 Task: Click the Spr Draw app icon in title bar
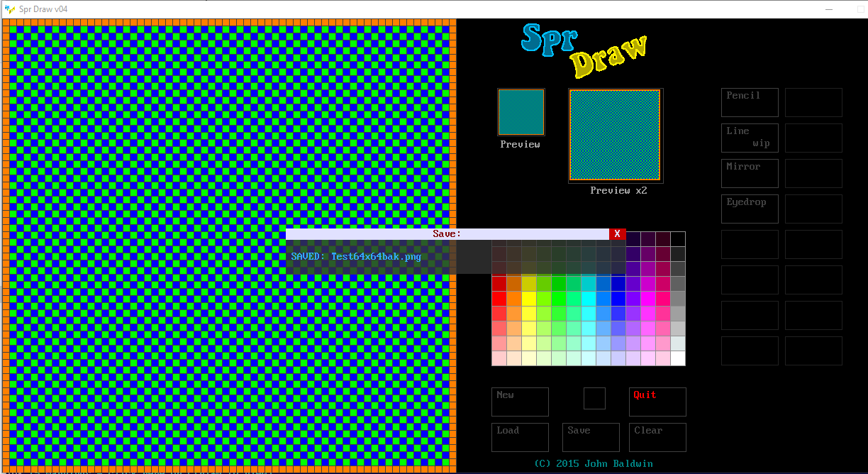[x=10, y=9]
